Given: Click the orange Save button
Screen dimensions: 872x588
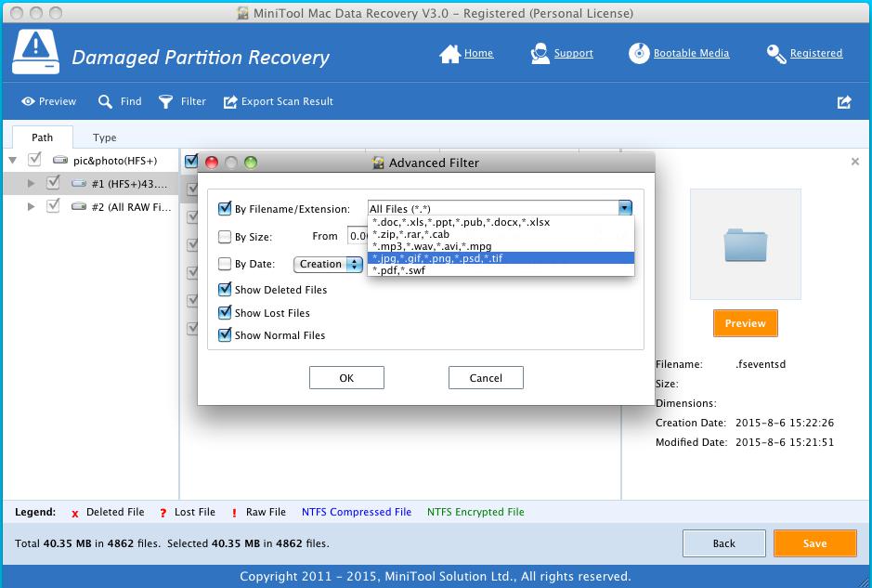Looking at the screenshot, I should (x=814, y=543).
